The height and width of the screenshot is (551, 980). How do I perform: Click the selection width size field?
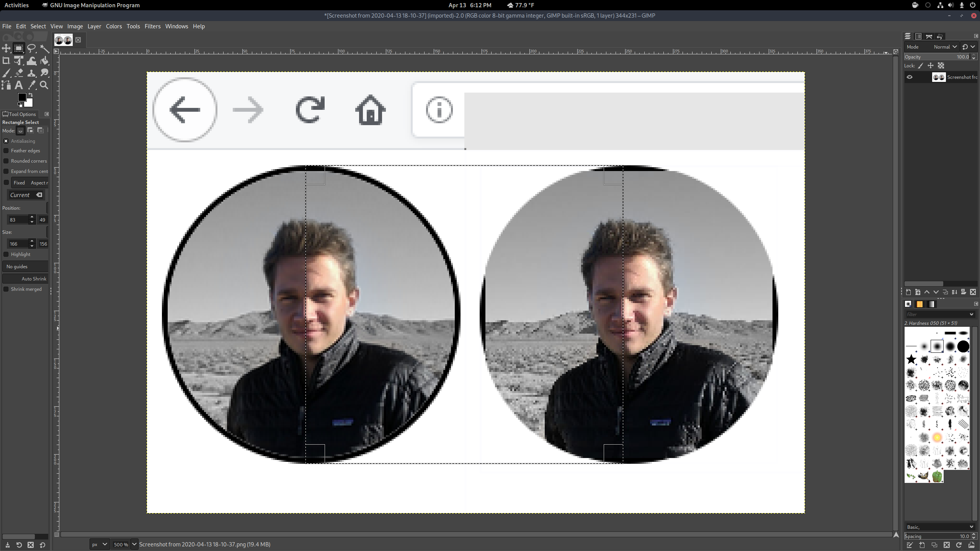point(18,244)
